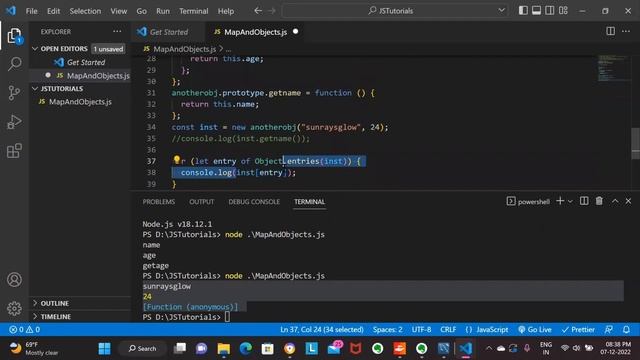Show errors and warnings count in status bar
Screen dimensions: 640x360
click(x=24, y=329)
